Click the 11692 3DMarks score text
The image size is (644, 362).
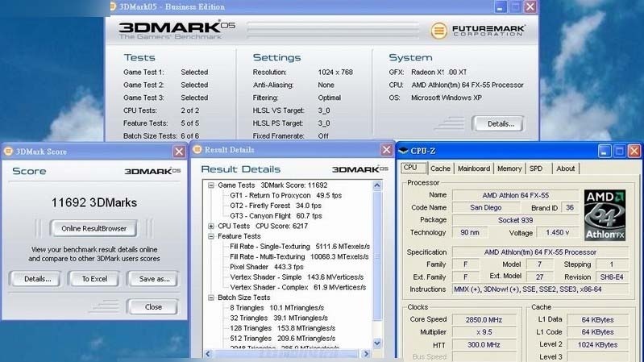tap(94, 202)
